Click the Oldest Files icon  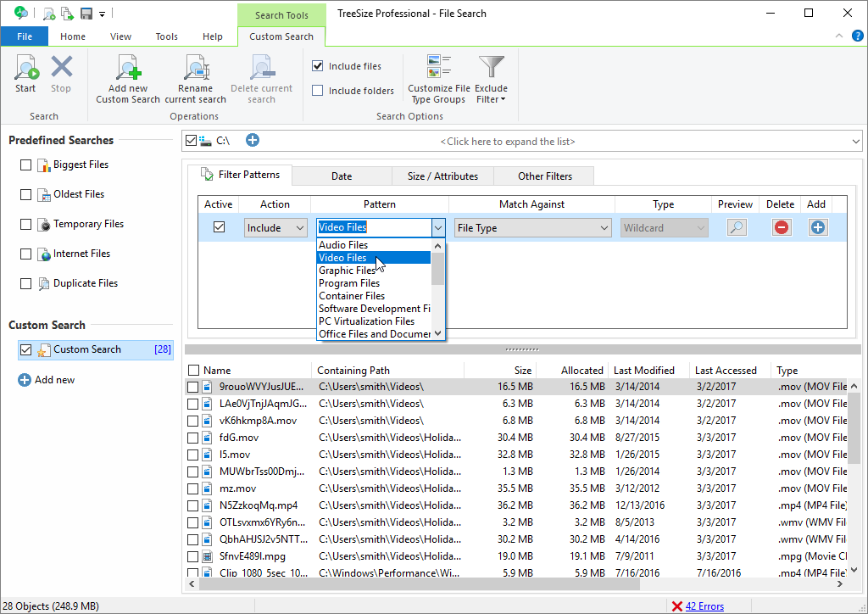[44, 195]
